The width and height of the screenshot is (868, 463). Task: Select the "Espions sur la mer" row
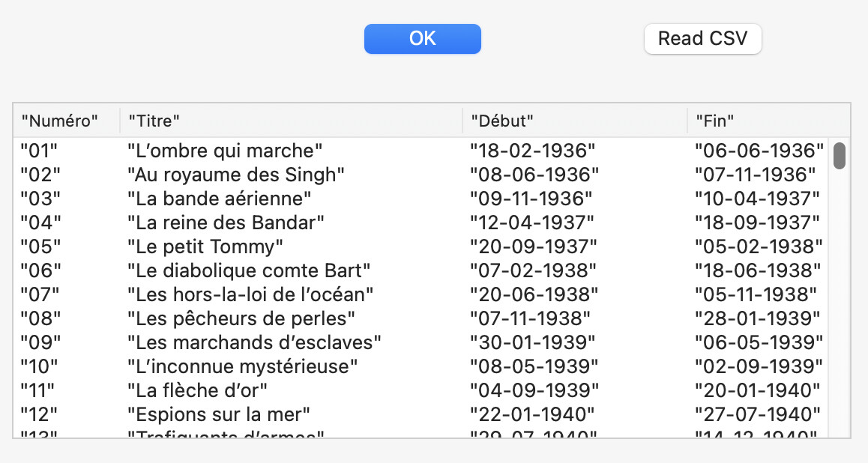(219, 414)
